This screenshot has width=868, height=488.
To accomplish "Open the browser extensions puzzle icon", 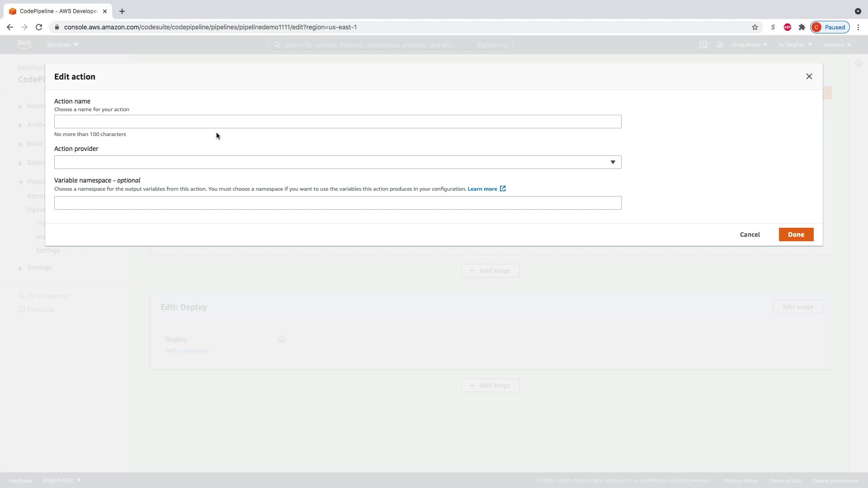I will pyautogui.click(x=802, y=27).
